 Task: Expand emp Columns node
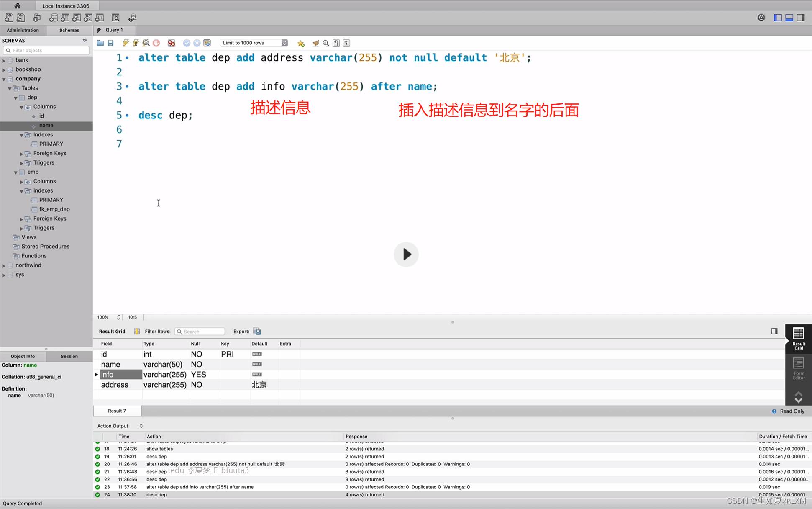click(x=22, y=182)
